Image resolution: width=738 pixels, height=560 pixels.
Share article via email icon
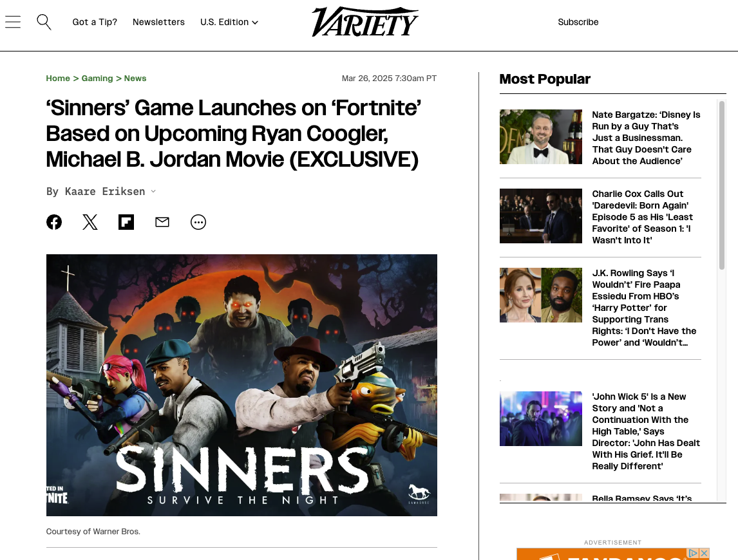pyautogui.click(x=162, y=222)
